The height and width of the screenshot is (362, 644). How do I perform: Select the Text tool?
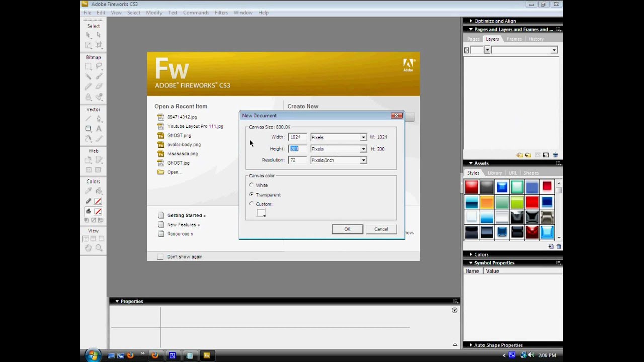click(x=99, y=129)
